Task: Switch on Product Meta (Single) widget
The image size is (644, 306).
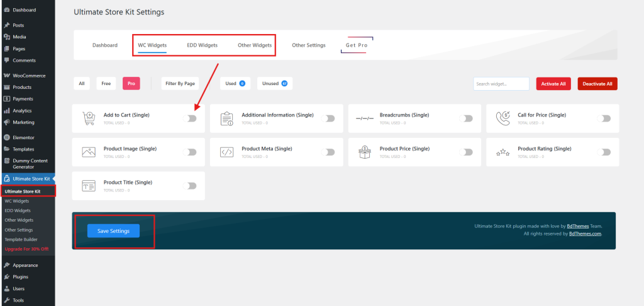Action: pyautogui.click(x=328, y=152)
